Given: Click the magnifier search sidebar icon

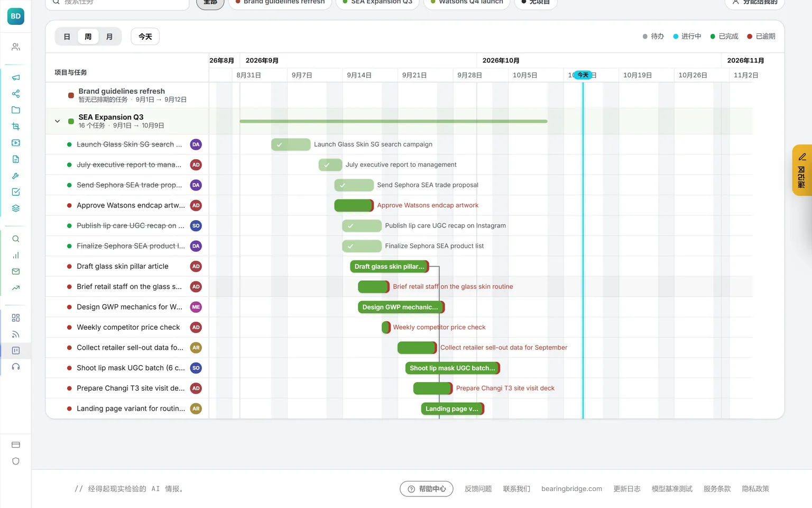Looking at the screenshot, I should (16, 239).
